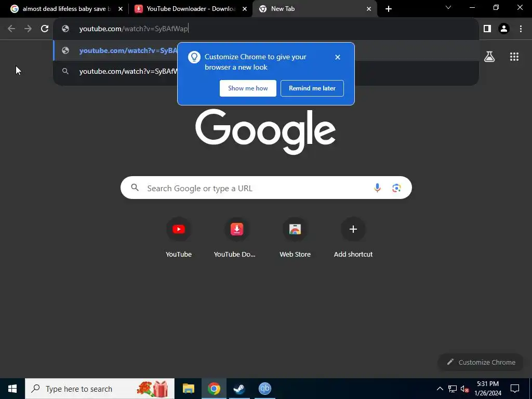Screen dimensions: 532x399
Task: Show hidden system tray icons
Action: tap(440, 389)
